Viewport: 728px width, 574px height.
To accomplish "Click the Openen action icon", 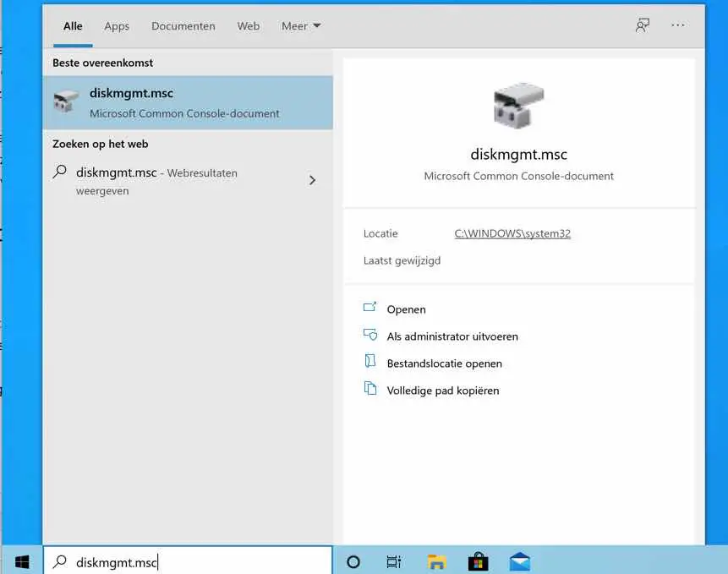I will coord(370,307).
